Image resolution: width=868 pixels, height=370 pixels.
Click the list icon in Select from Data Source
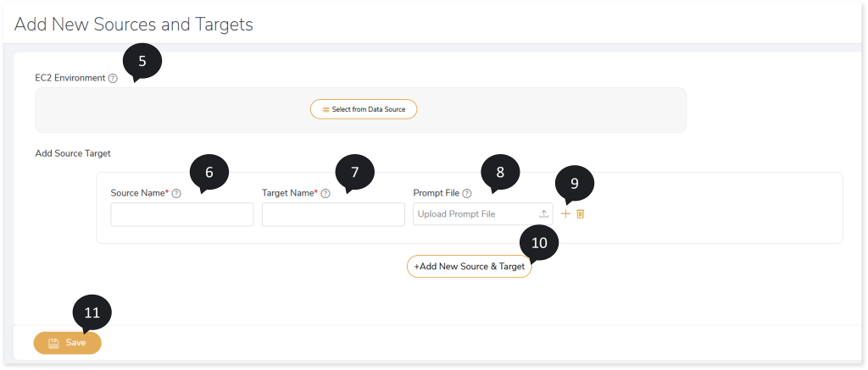(326, 109)
